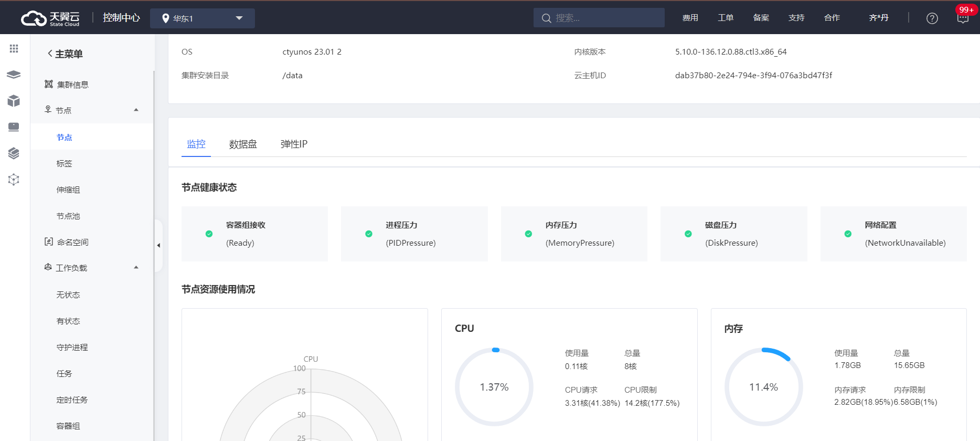Select OS value ctyunos 23.01 2
The height and width of the screenshot is (441, 980).
pos(312,51)
